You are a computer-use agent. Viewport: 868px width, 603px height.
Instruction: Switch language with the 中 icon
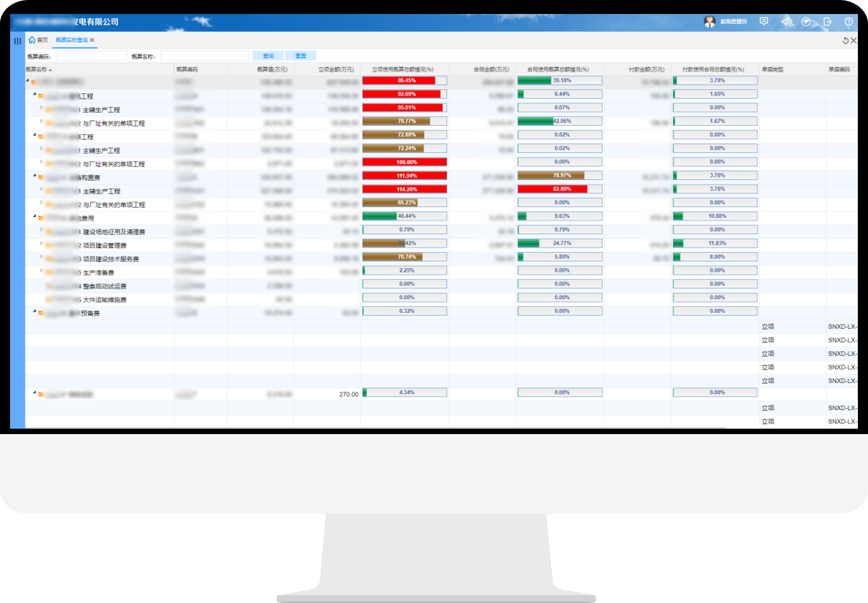tap(806, 22)
